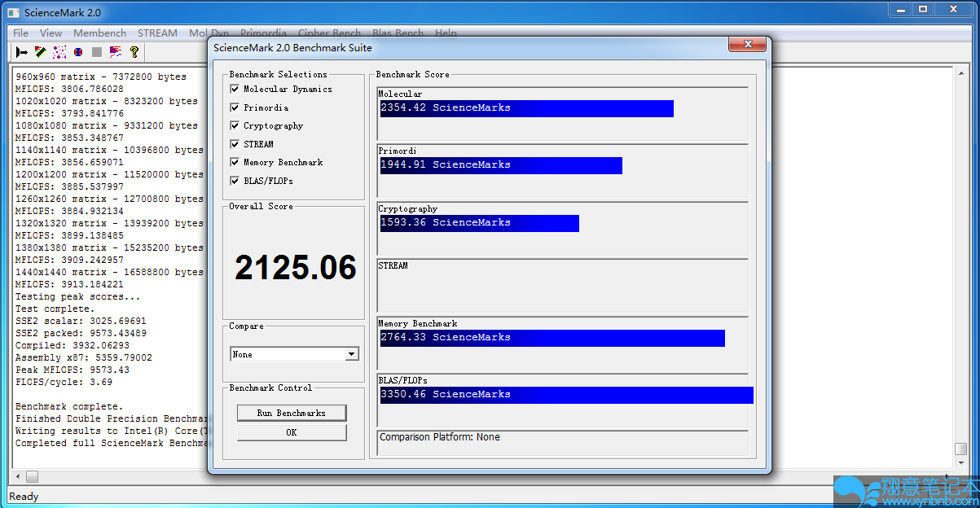Click the log line "FLOPS/cycle: 3.69"
This screenshot has height=508, width=980.
[64, 382]
